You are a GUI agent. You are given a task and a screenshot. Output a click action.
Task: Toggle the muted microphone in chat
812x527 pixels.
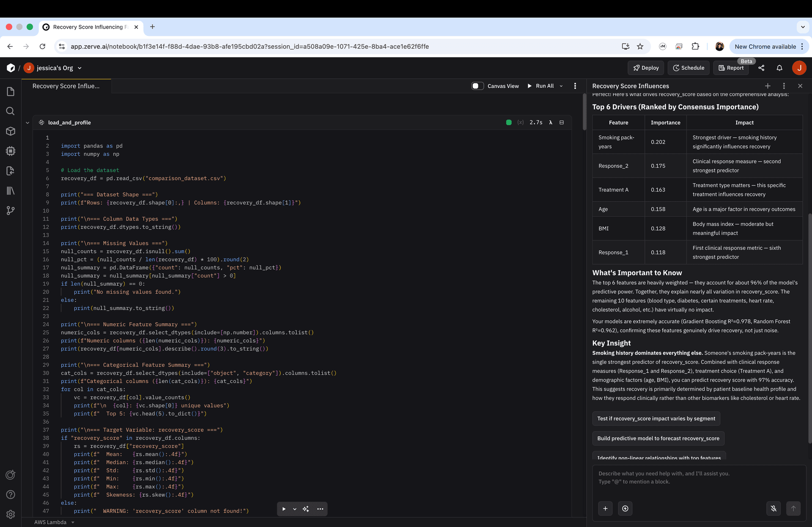coord(774,508)
